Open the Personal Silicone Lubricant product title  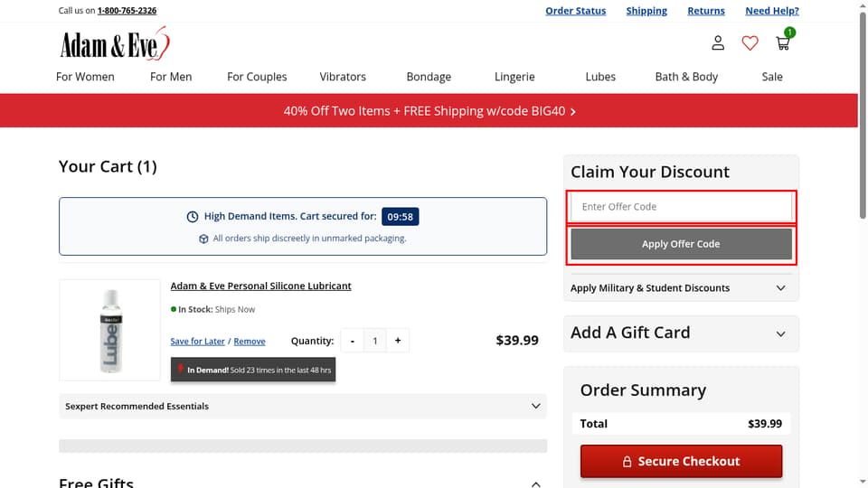(260, 286)
